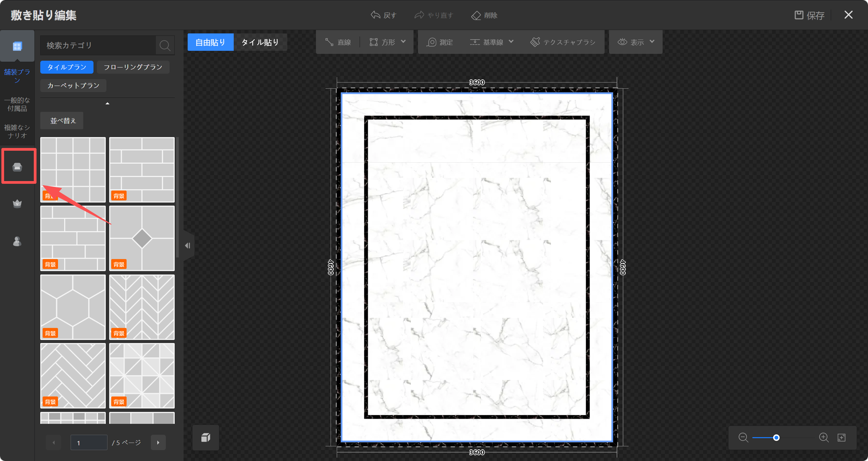The image size is (868, 461).
Task: Click the 検索カテゴリ search field
Action: point(98,45)
